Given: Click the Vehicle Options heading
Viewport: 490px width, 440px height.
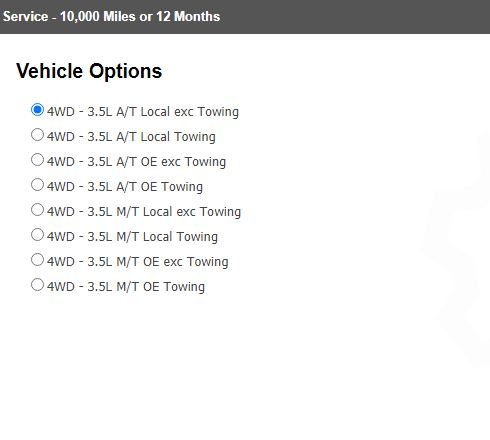Looking at the screenshot, I should [89, 71].
